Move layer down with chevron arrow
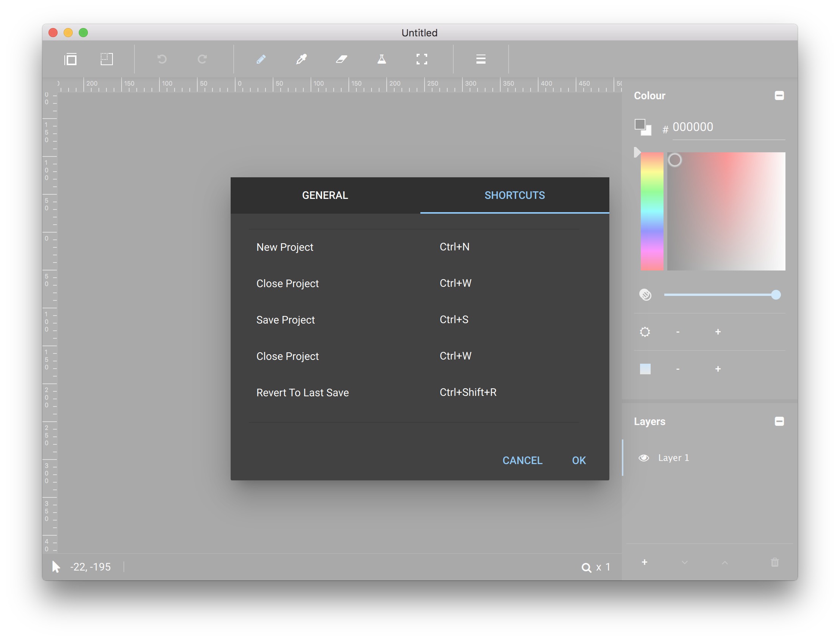 point(685,563)
